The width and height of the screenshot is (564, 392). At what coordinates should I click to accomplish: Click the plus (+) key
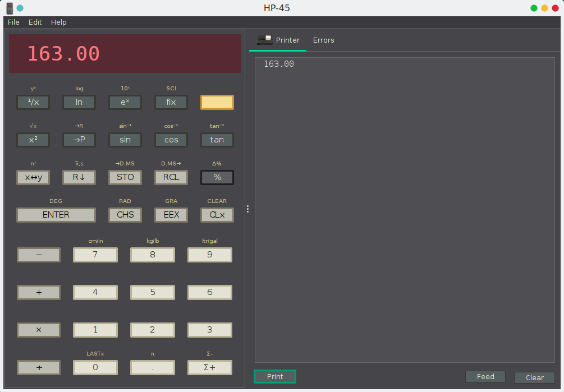(x=39, y=293)
